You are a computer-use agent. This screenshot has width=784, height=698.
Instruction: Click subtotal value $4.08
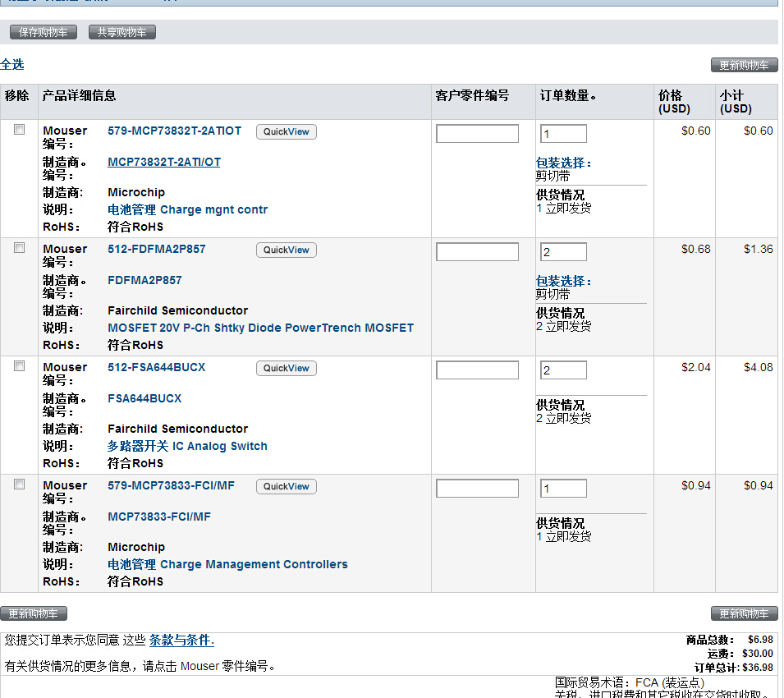758,367
